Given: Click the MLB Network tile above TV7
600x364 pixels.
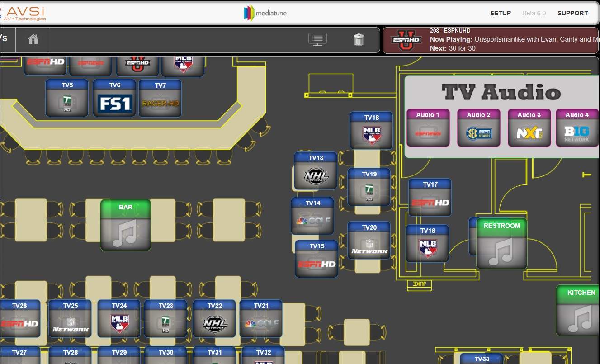Looking at the screenshot, I should [x=183, y=66].
